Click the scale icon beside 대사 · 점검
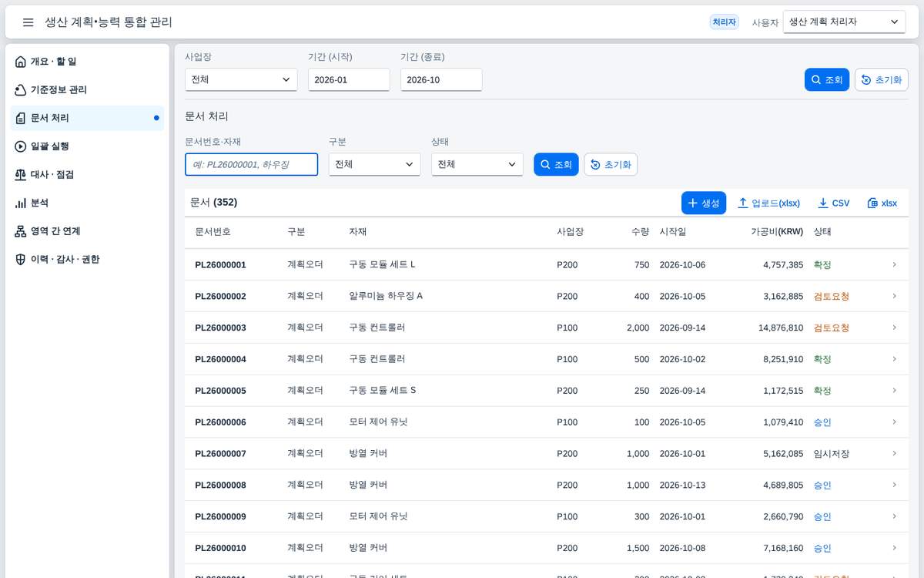Image resolution: width=924 pixels, height=578 pixels. tap(21, 175)
